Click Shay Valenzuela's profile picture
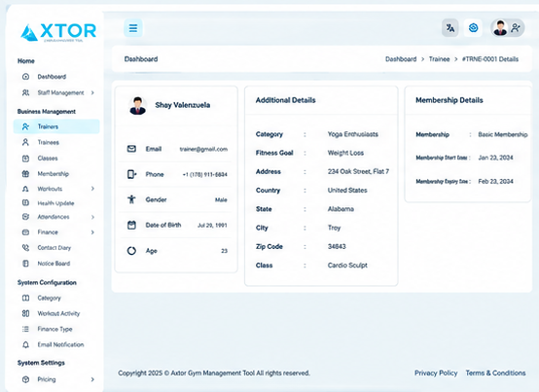 [x=138, y=105]
